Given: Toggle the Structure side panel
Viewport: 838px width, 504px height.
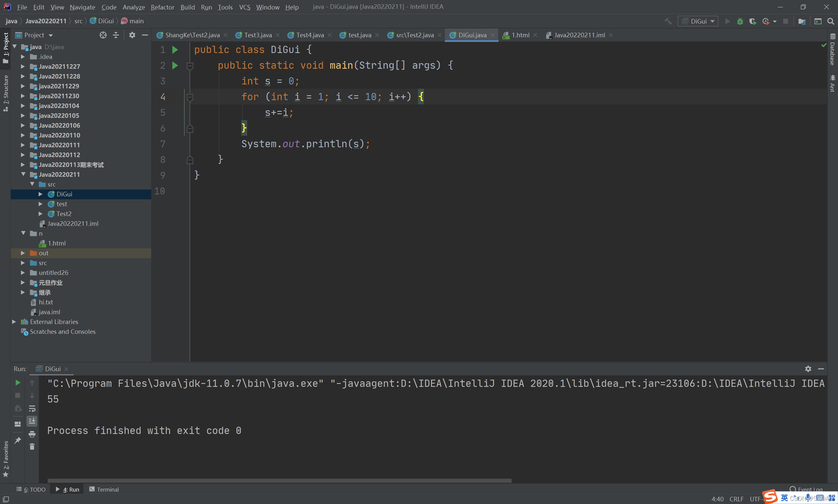Looking at the screenshot, I should 6,93.
